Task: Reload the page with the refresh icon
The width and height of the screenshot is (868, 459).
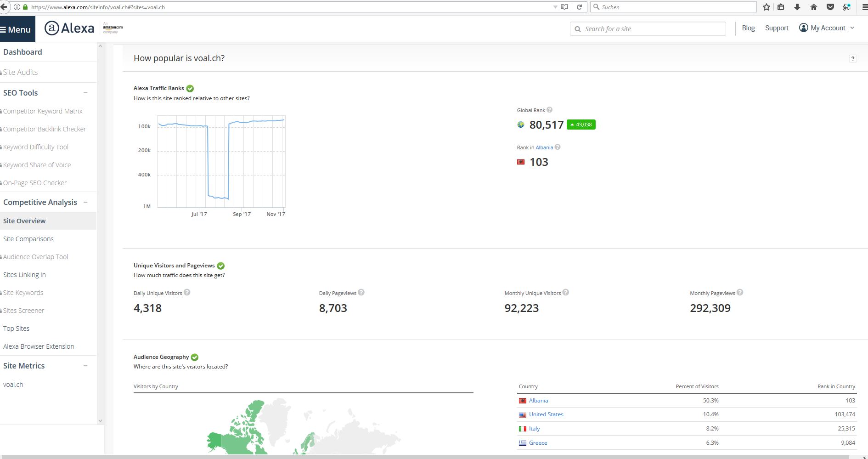Action: pos(579,7)
